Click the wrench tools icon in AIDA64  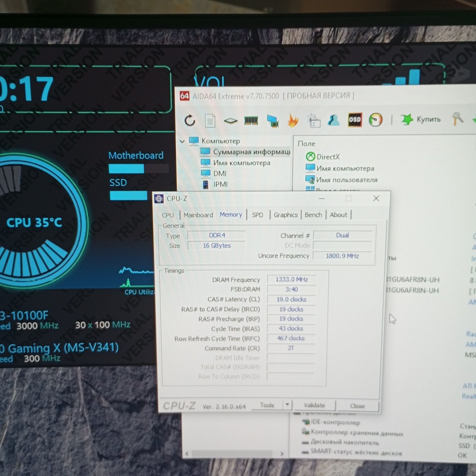click(x=457, y=119)
